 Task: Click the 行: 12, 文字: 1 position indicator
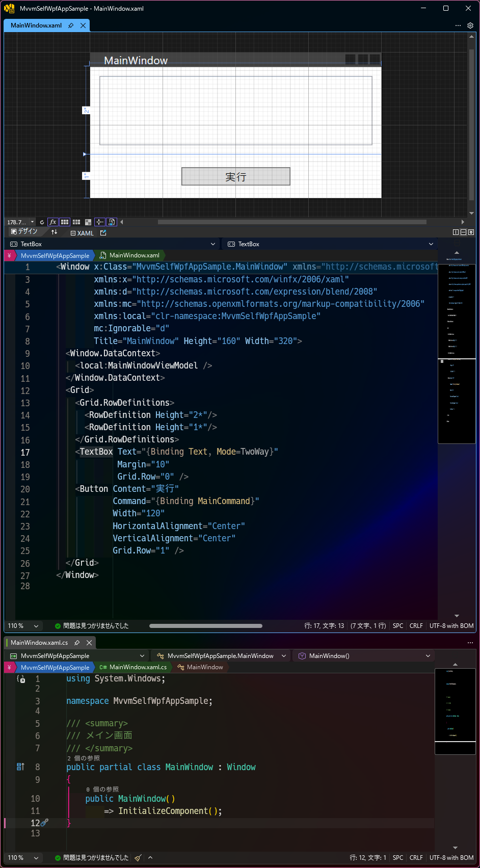coord(368,858)
